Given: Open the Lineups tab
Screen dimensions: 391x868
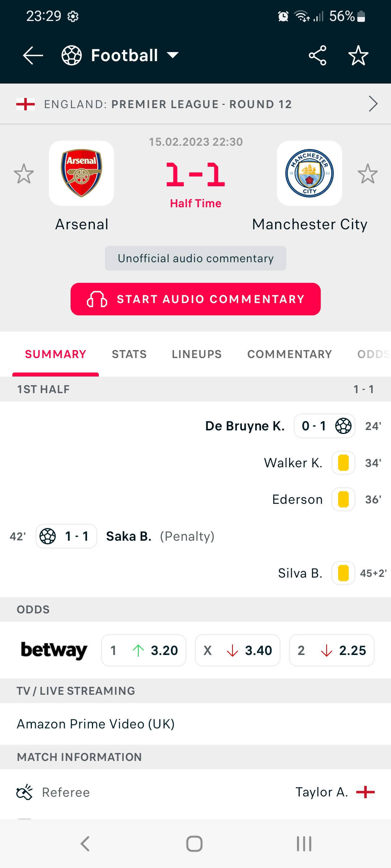Looking at the screenshot, I should coord(197,354).
